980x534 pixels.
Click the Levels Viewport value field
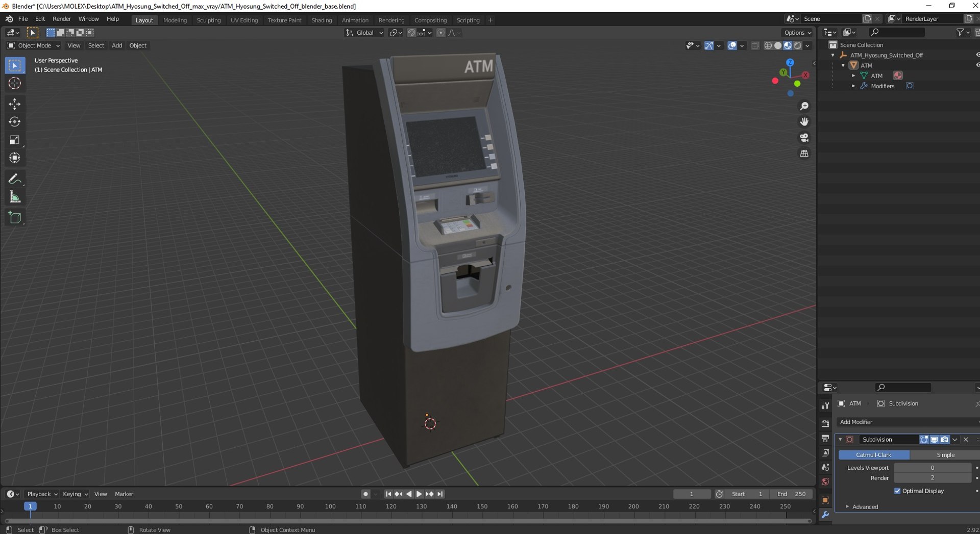[933, 468]
